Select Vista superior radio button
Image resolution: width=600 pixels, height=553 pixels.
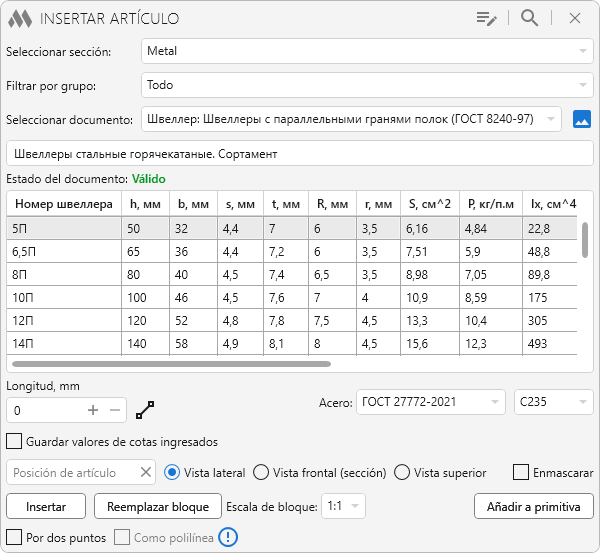[x=402, y=472]
